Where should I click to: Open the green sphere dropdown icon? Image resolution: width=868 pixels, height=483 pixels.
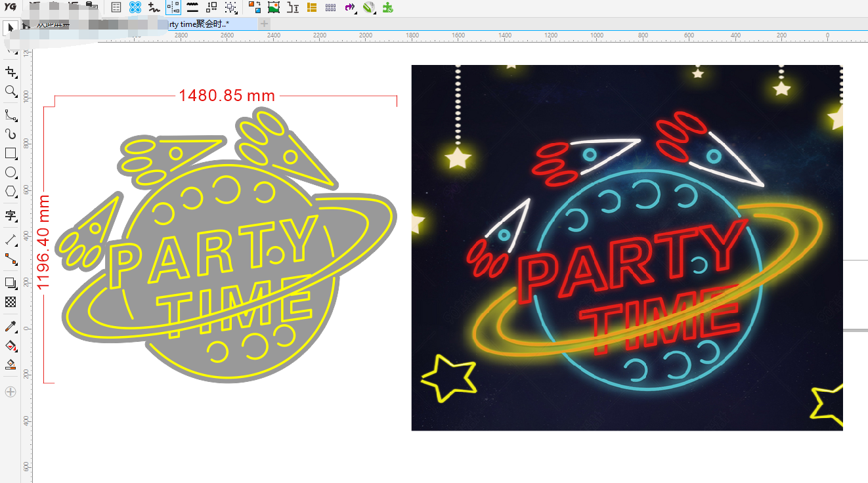369,7
